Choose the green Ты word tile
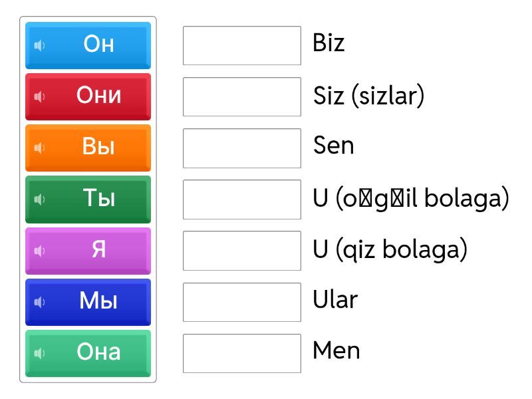Image resolution: width=532 pixels, height=399 pixels. pyautogui.click(x=98, y=198)
